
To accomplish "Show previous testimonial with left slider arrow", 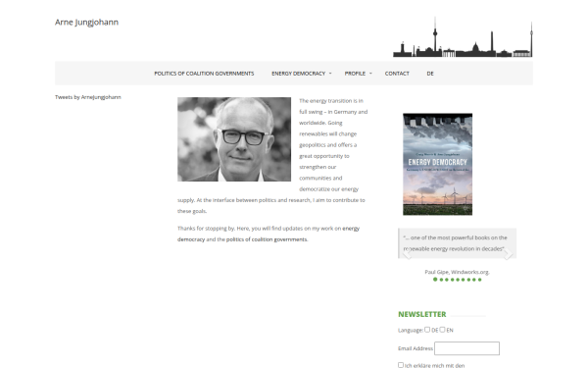I will (x=407, y=254).
